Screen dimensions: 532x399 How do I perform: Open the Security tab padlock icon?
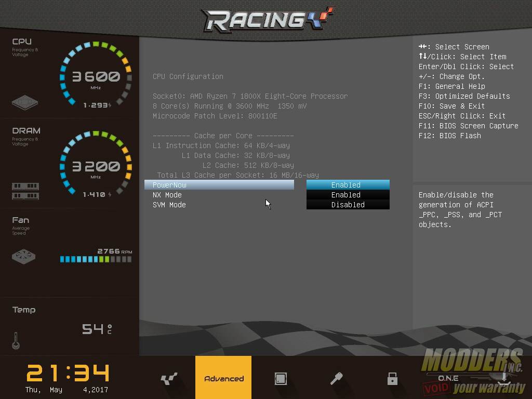(392, 378)
